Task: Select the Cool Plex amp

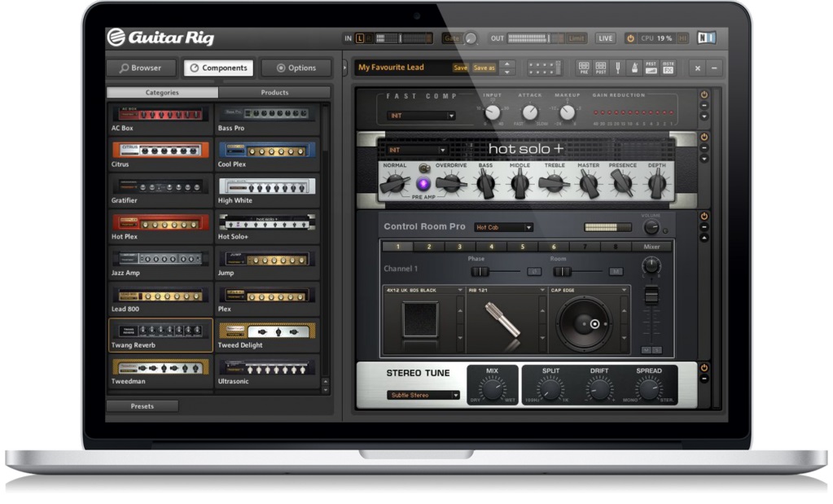Action: pyautogui.click(x=267, y=155)
